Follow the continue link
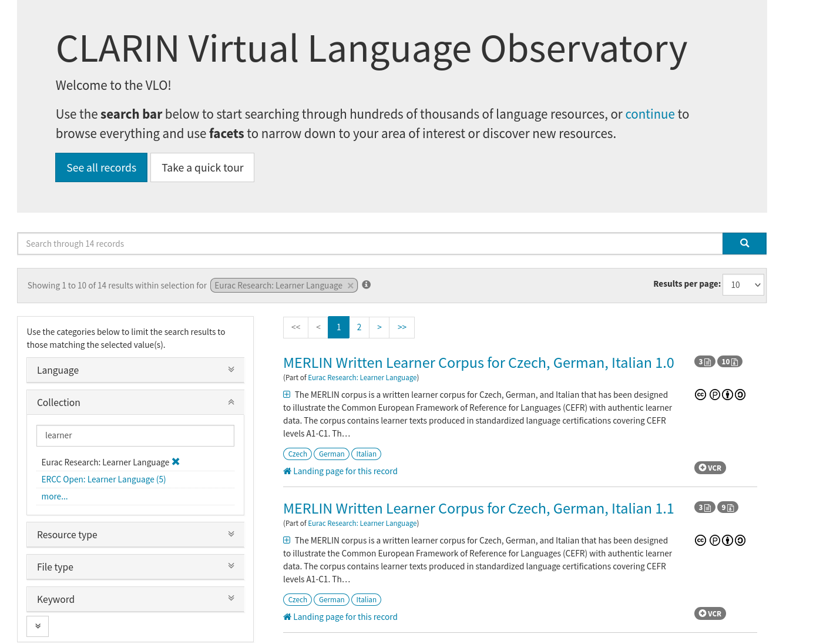Image resolution: width=813 pixels, height=644 pixels. pos(650,114)
